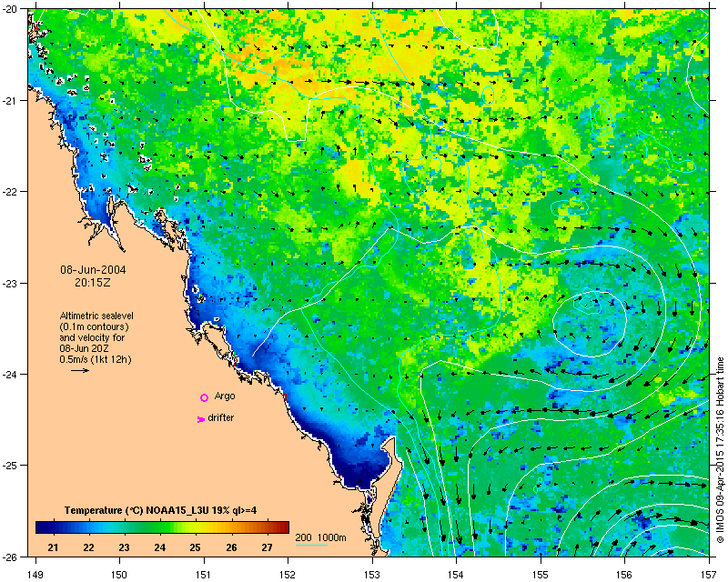The height and width of the screenshot is (582, 728).
Task: Select the date text 08-Jun-2004
Action: tap(93, 270)
